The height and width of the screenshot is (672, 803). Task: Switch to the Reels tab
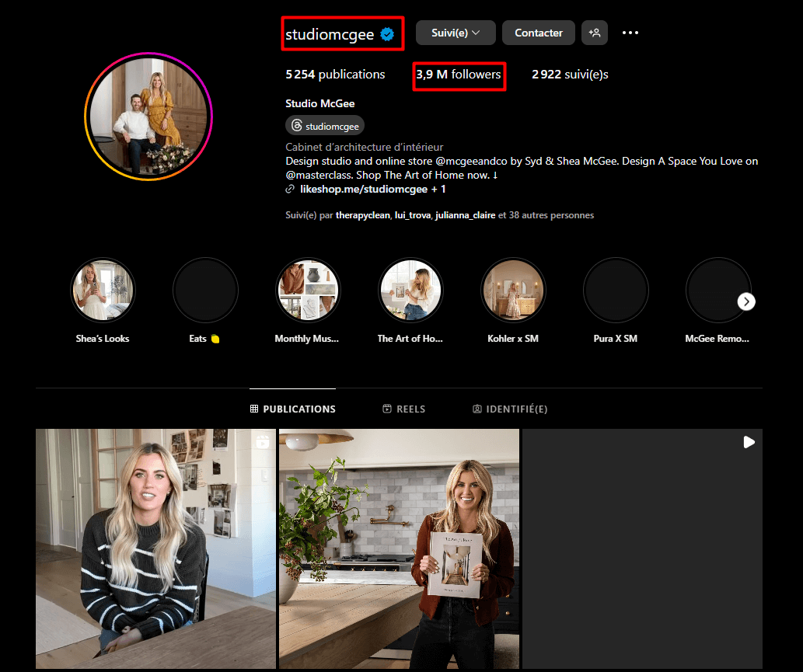click(404, 409)
